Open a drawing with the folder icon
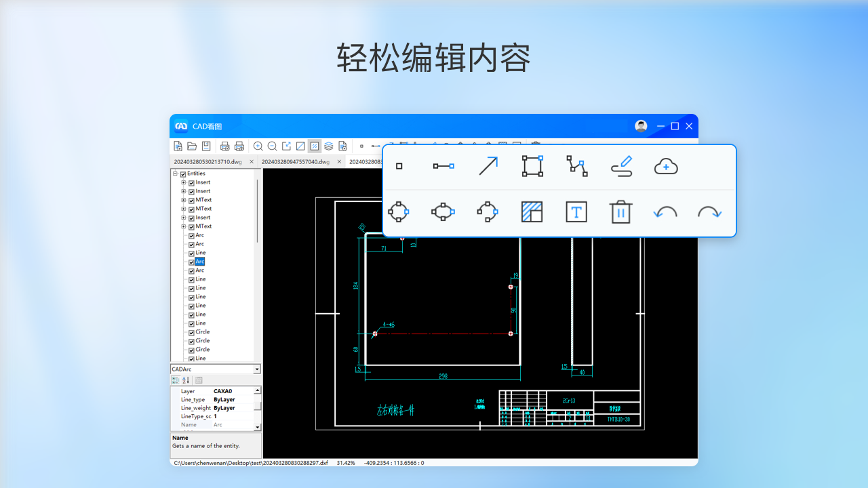The width and height of the screenshot is (868, 488). [192, 146]
